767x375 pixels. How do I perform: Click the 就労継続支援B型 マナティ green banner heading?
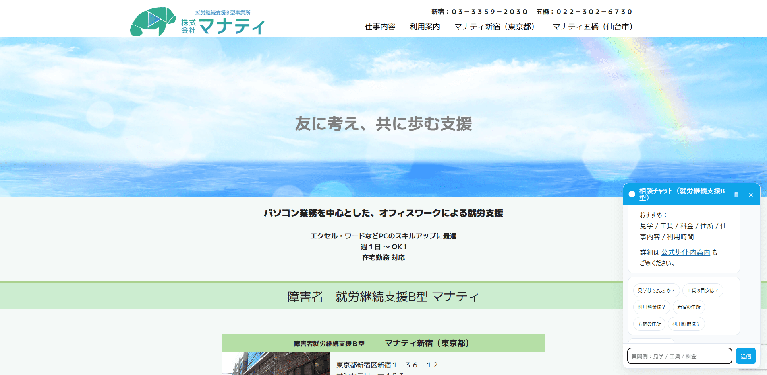[384, 296]
